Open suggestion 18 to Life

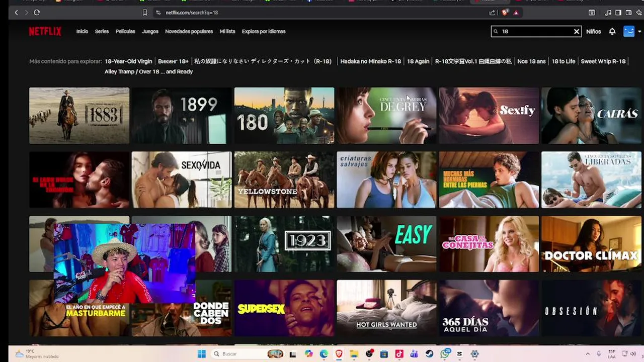(563, 61)
